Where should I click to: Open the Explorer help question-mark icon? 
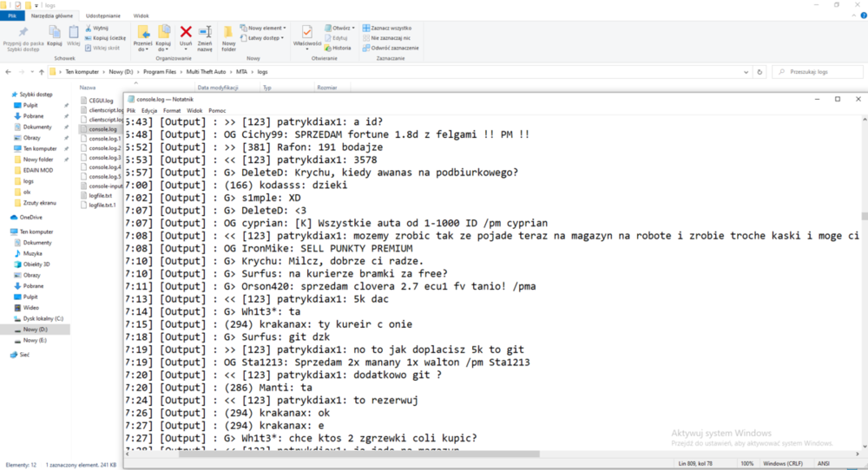[864, 16]
